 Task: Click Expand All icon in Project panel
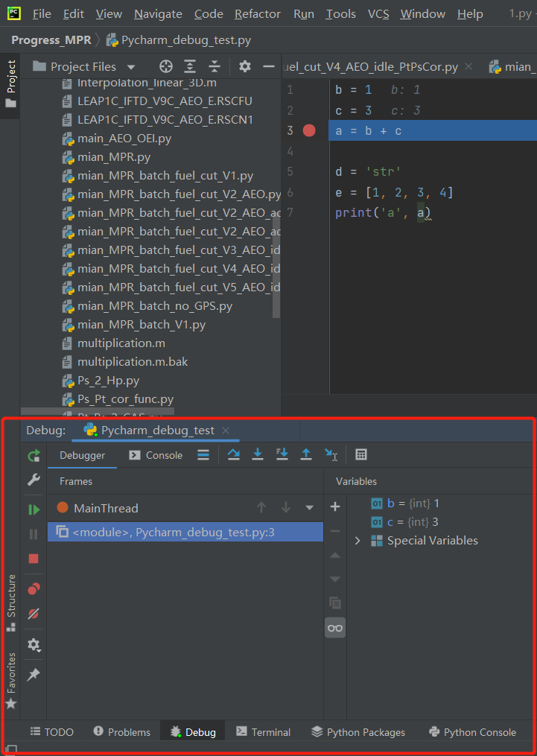tap(191, 66)
